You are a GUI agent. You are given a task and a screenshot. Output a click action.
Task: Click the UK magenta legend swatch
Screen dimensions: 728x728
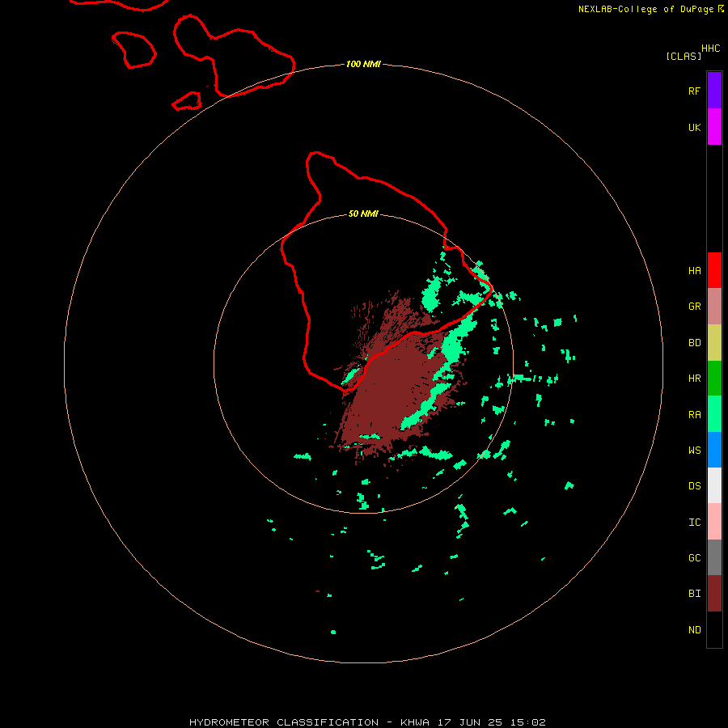tap(714, 127)
